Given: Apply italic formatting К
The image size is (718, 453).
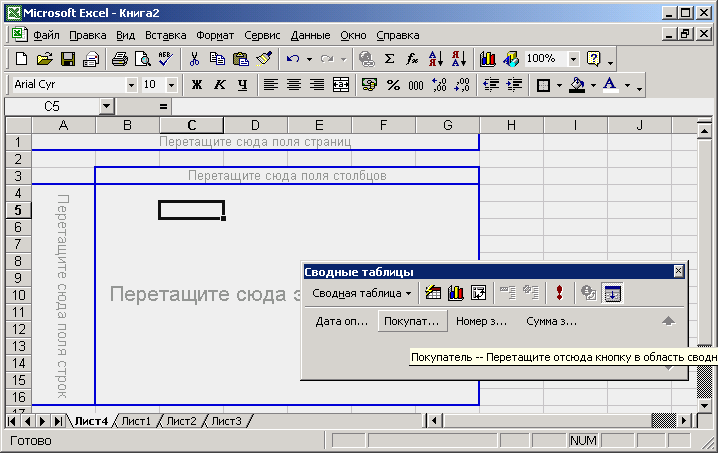Looking at the screenshot, I should (220, 85).
